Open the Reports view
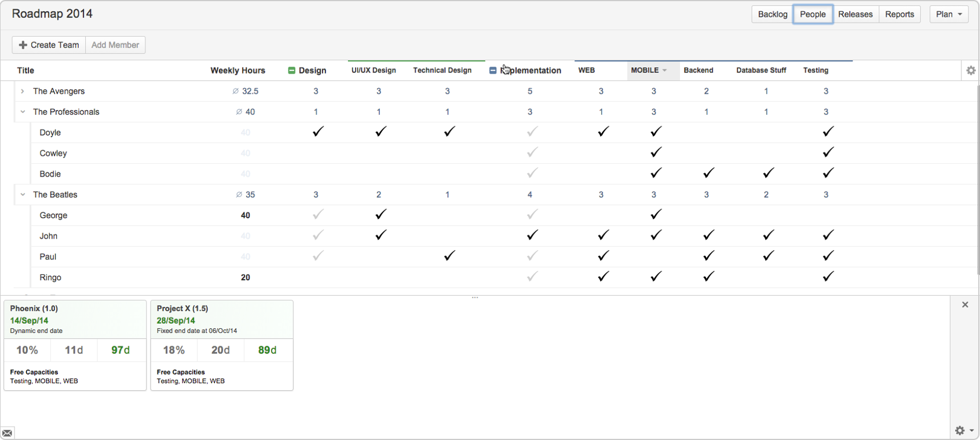The height and width of the screenshot is (440, 980). (x=899, y=14)
